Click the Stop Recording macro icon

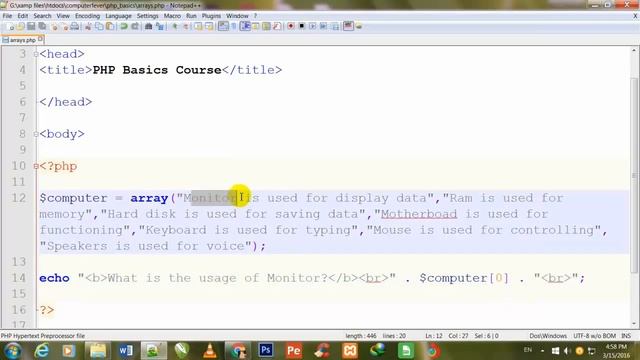(x=302, y=27)
